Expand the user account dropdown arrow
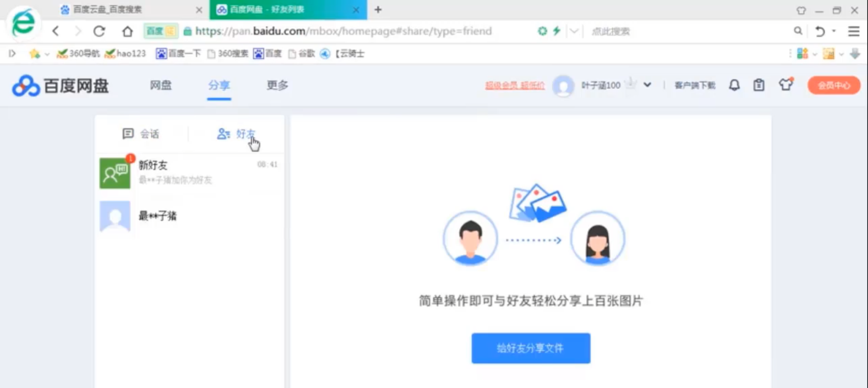The width and height of the screenshot is (868, 388). [x=647, y=85]
